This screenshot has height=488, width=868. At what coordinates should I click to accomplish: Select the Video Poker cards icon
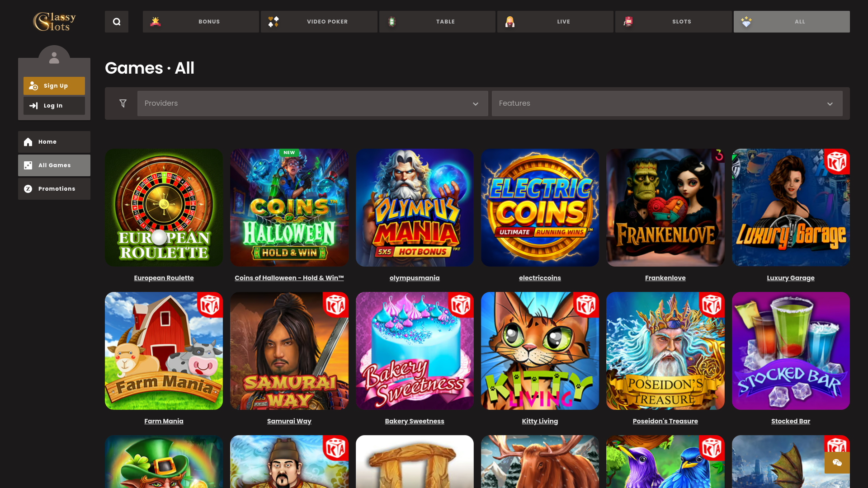(x=274, y=21)
